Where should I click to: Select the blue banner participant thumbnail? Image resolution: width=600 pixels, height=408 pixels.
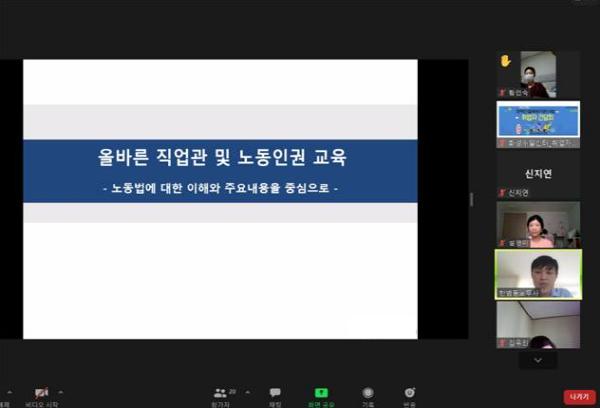pyautogui.click(x=538, y=124)
